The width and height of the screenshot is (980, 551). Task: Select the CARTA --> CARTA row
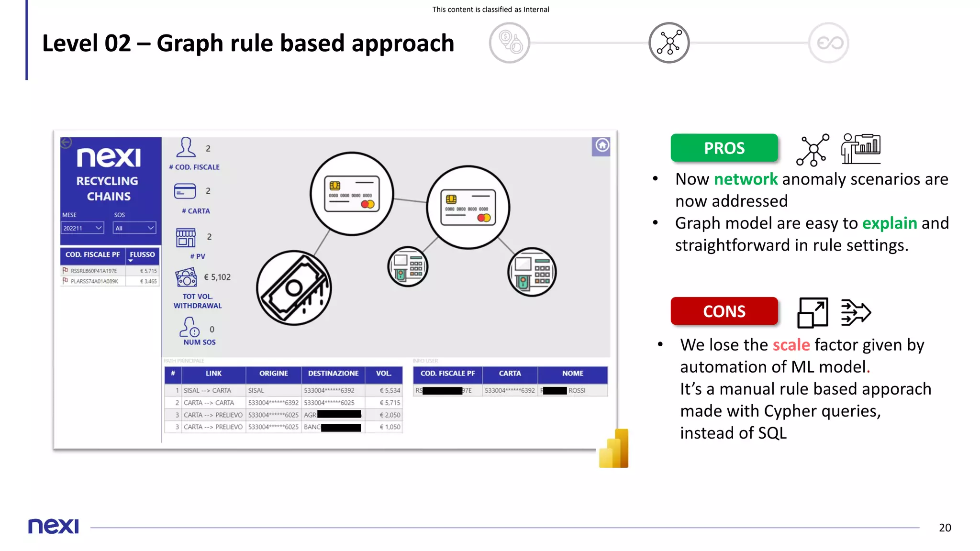coord(284,403)
